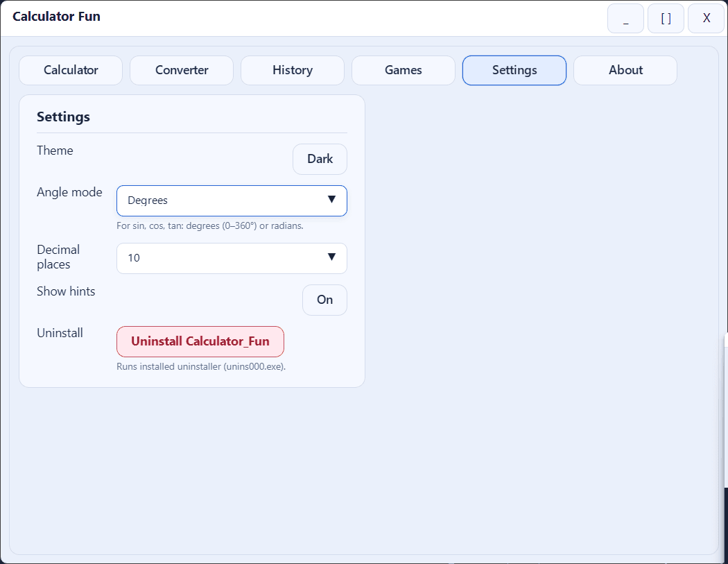Screen dimensions: 728x564
Task: Go to the History tab
Action: pos(293,70)
